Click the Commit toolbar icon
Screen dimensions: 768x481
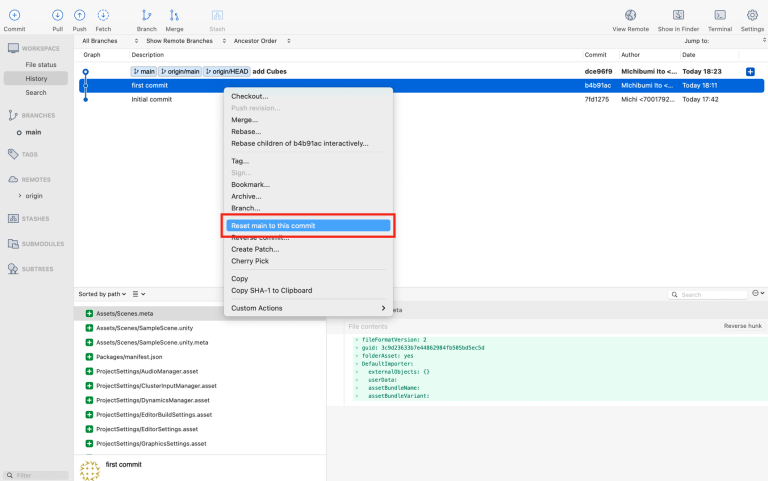pyautogui.click(x=14, y=15)
